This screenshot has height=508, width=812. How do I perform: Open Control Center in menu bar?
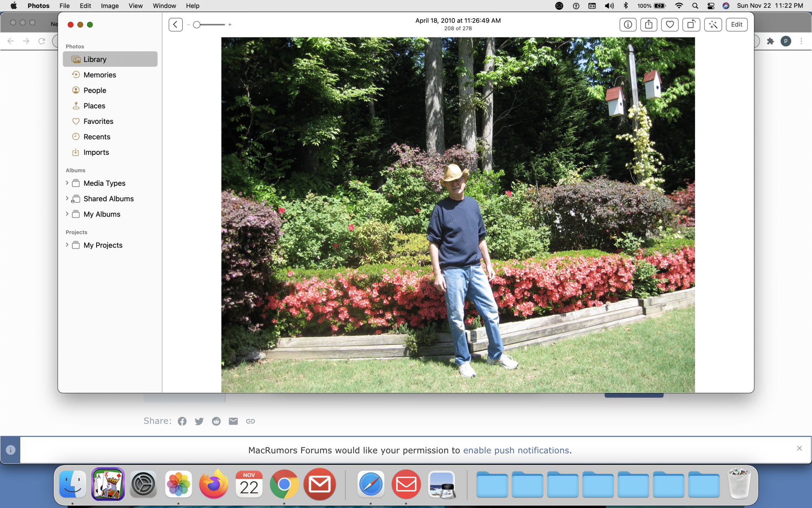(711, 6)
